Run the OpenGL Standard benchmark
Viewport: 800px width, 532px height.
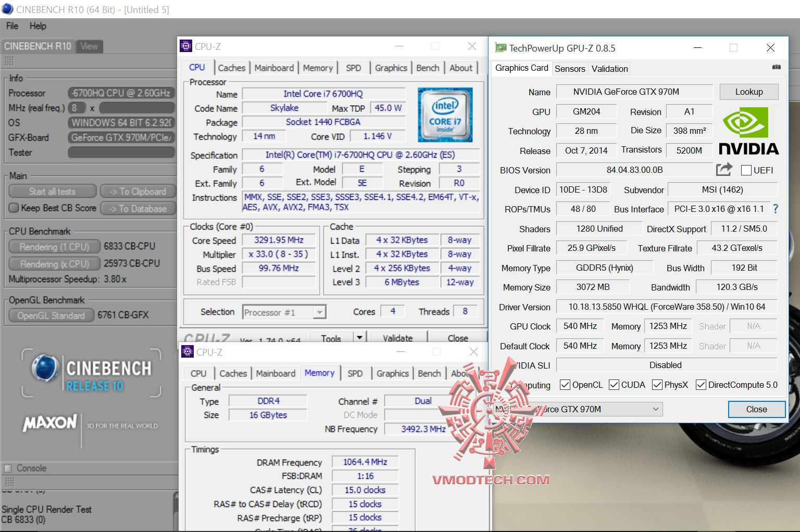coord(51,315)
